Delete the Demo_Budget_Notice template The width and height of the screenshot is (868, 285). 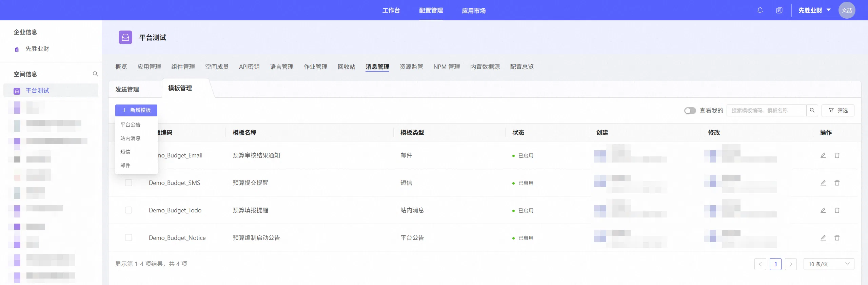(x=837, y=238)
